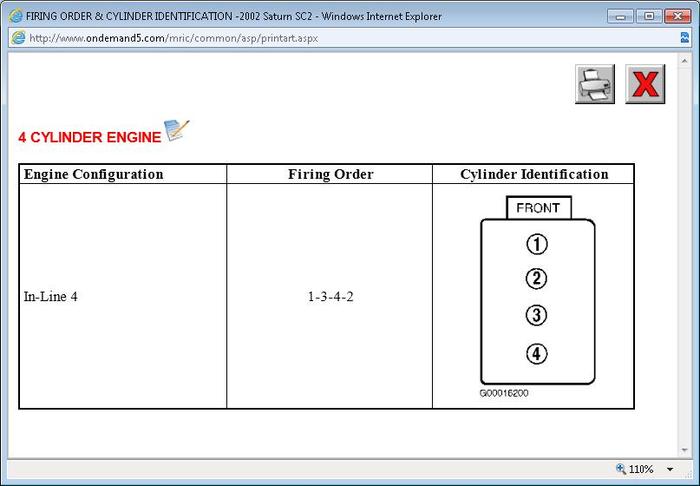Click the scrollbar up arrow
The height and width of the screenshot is (486, 700).
684,60
